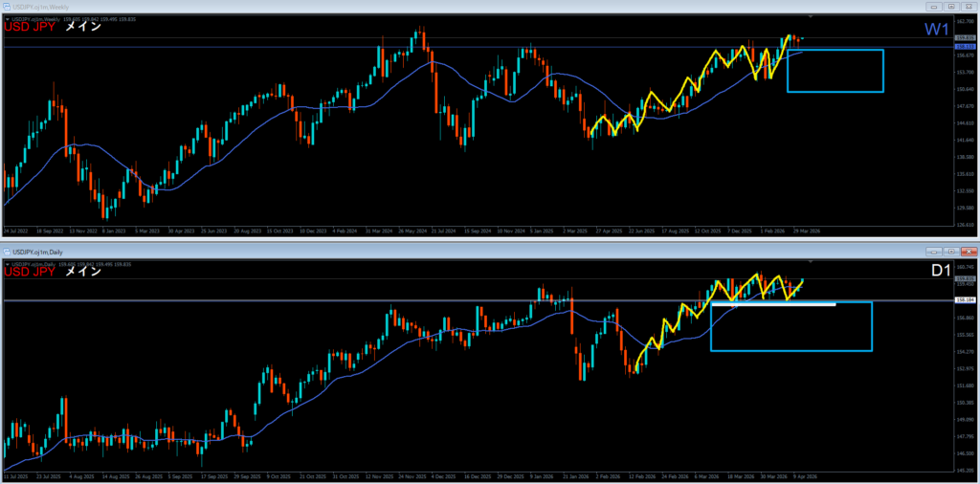Minimize the Weekly chart window
The image size is (980, 484).
[936, 7]
